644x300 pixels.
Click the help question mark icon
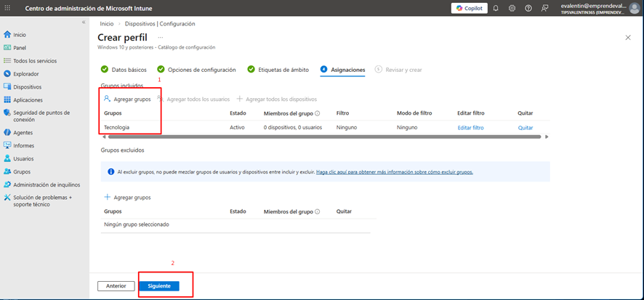click(x=528, y=8)
